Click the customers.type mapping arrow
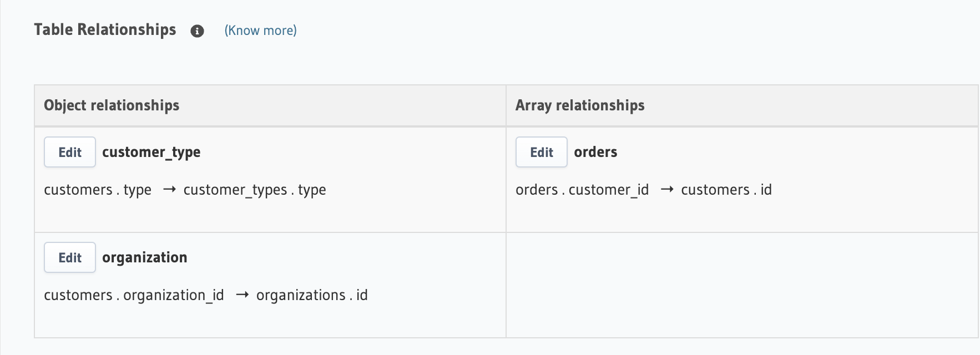Screen dimensions: 980x355 click(169, 190)
